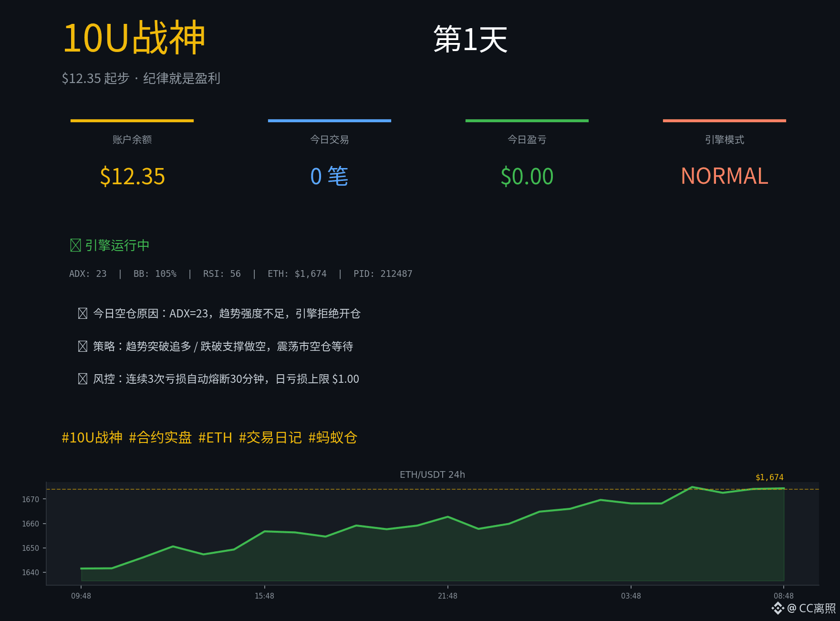The width and height of the screenshot is (840, 621).
Task: Click the 1650 y-axis tick label
Action: coord(31,548)
